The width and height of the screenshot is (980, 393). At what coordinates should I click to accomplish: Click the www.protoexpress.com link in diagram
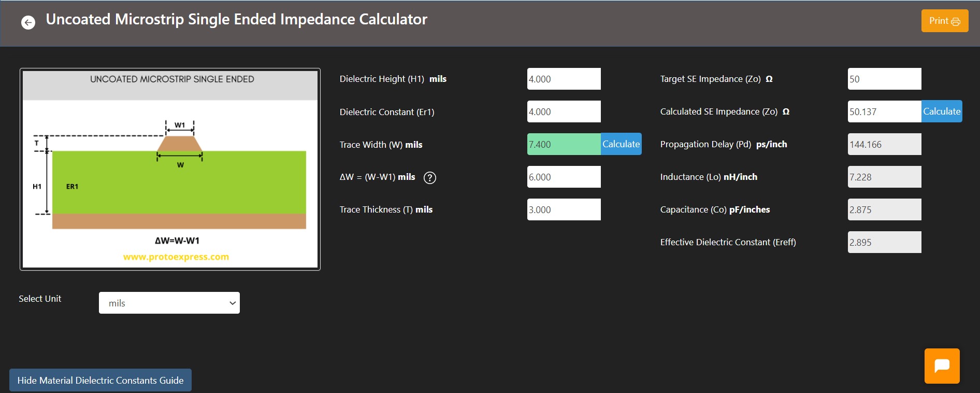(176, 257)
